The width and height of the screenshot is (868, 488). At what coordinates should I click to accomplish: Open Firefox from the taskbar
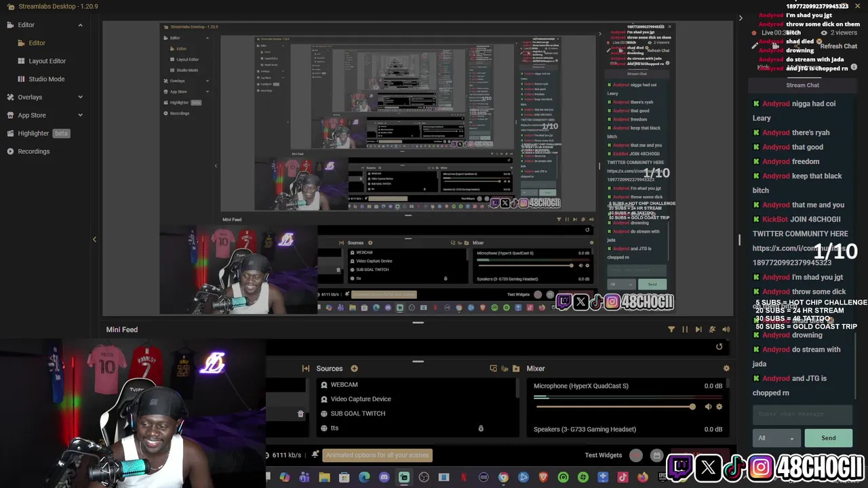tap(642, 477)
